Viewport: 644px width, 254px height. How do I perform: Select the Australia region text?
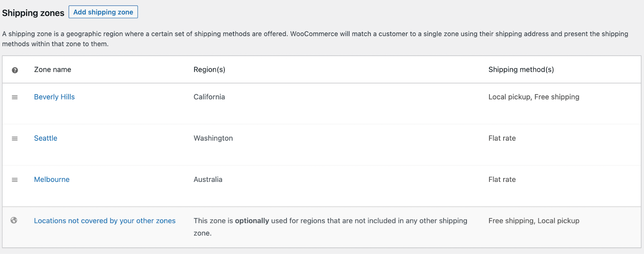[208, 179]
